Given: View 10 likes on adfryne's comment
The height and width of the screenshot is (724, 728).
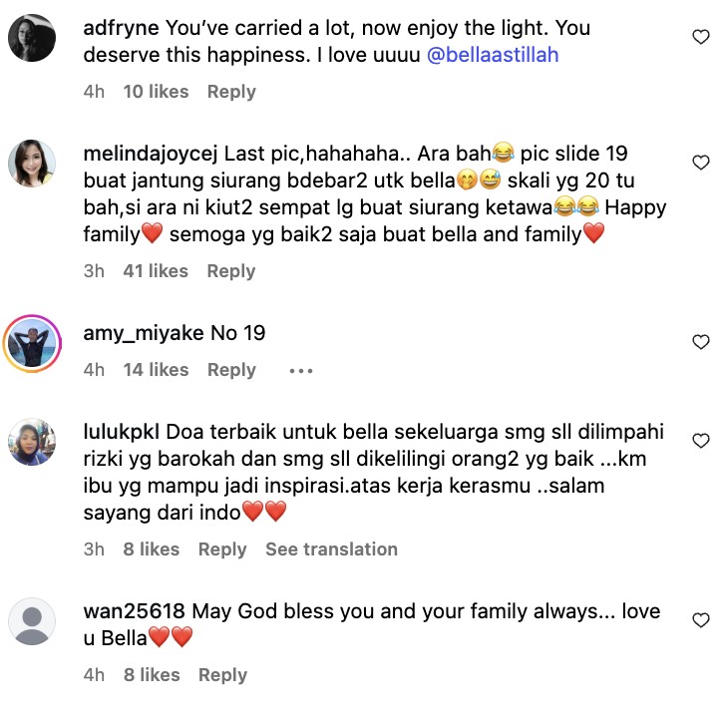Looking at the screenshot, I should pos(156,92).
